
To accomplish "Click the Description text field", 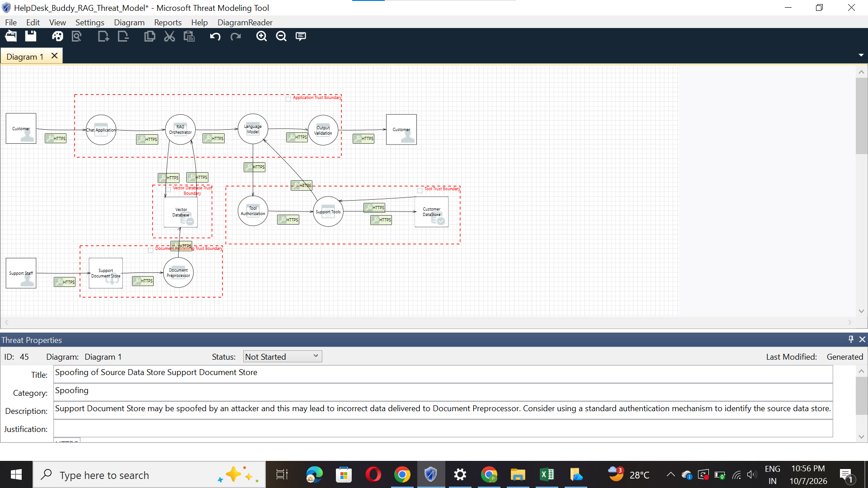I will pyautogui.click(x=443, y=410).
